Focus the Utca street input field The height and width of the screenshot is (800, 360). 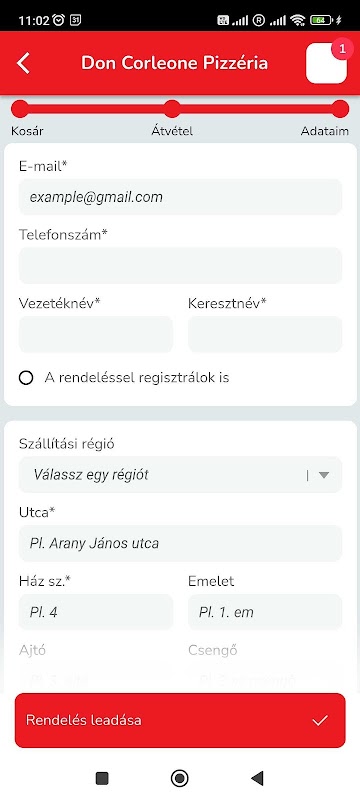click(181, 543)
